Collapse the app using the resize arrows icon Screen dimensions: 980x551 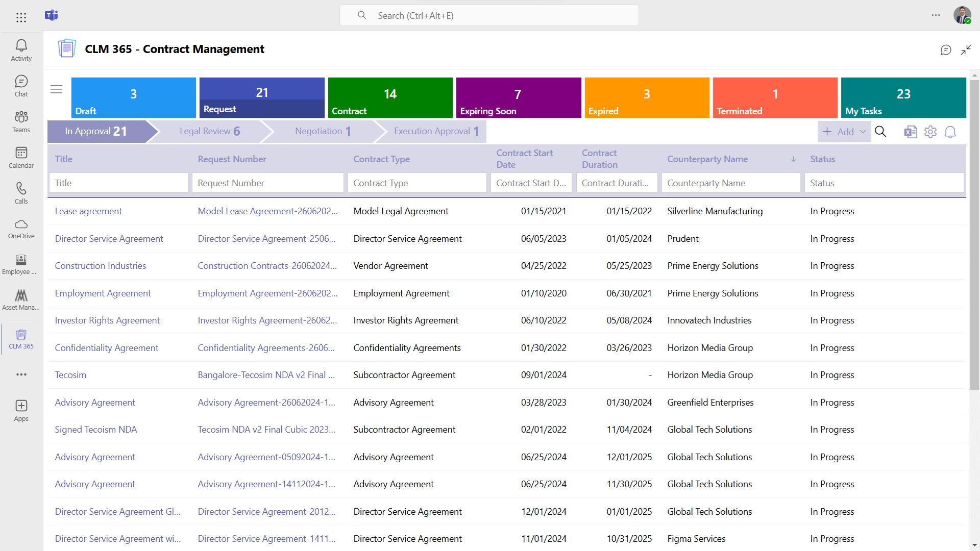[x=967, y=49]
